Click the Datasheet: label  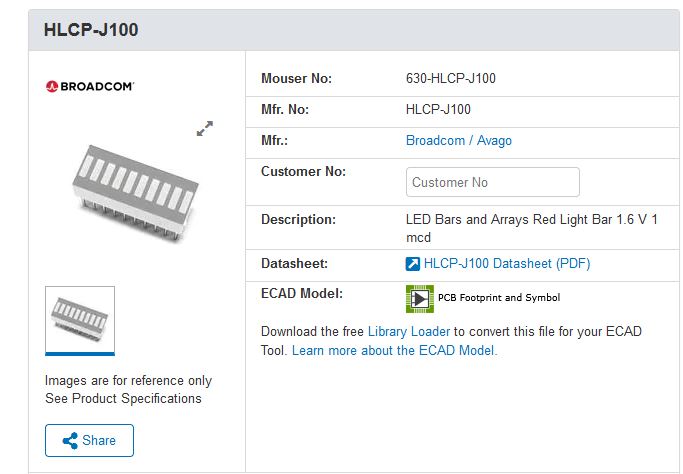point(294,264)
